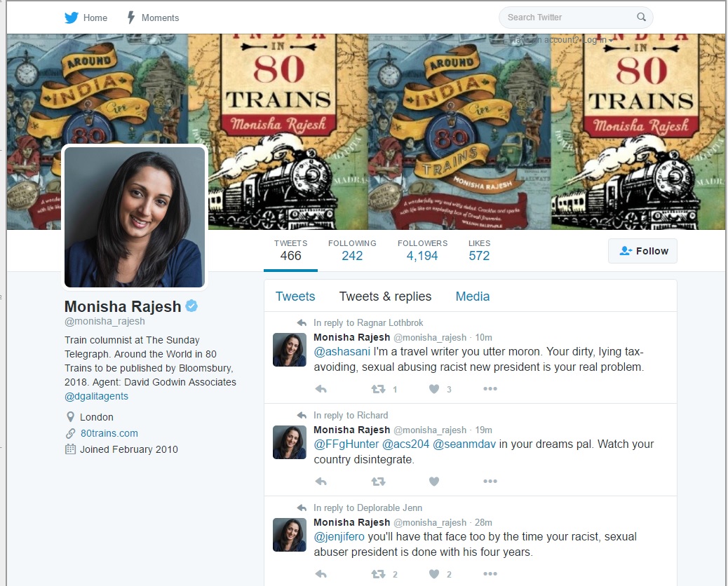Image resolution: width=728 pixels, height=586 pixels.
Task: Expand the 'Have an account? Log in' dropdown
Action: [x=562, y=40]
